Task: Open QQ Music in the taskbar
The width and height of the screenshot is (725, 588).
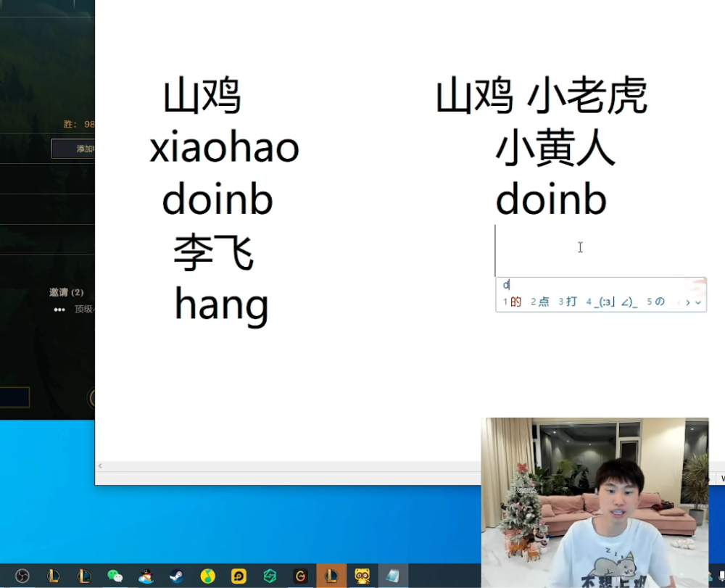Action: pos(207,576)
